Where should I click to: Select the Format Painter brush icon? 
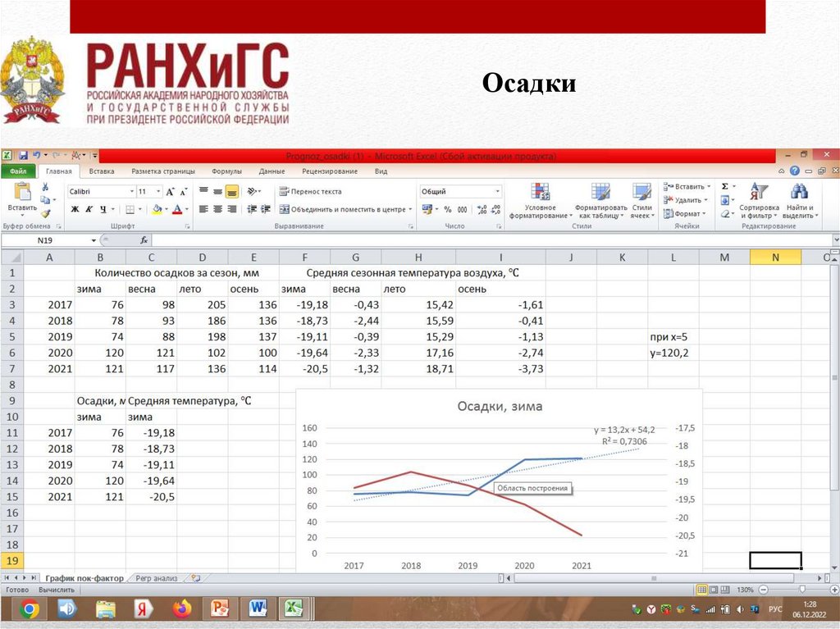pos(46,213)
